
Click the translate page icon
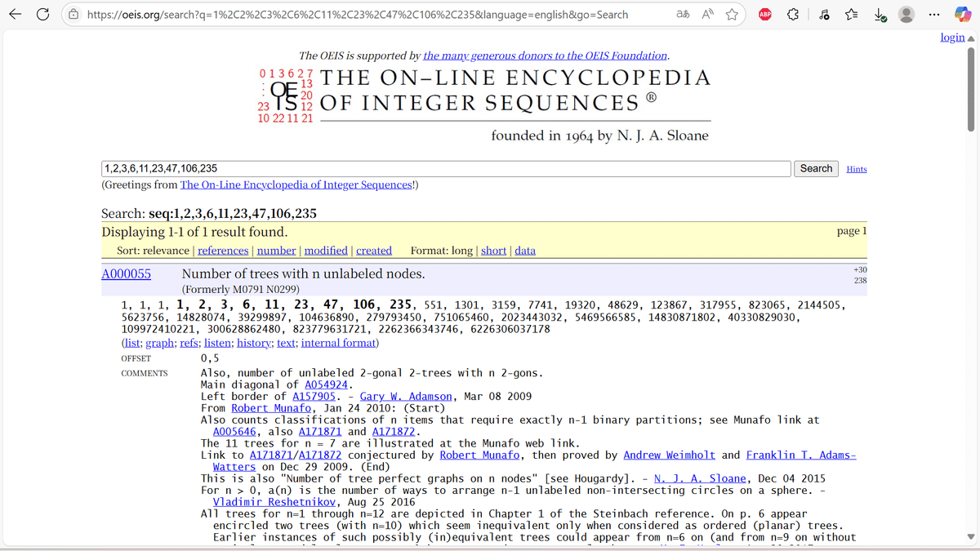tap(683, 14)
